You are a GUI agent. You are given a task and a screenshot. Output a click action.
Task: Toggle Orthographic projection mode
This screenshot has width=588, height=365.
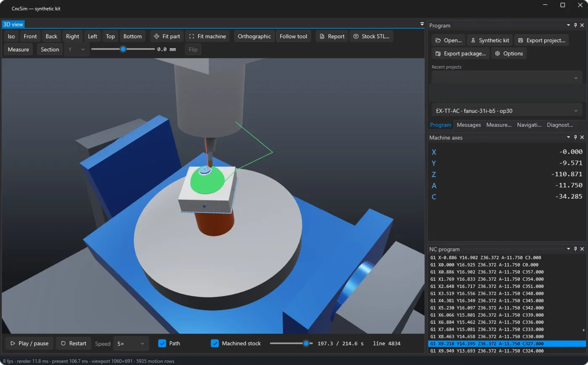(x=254, y=36)
